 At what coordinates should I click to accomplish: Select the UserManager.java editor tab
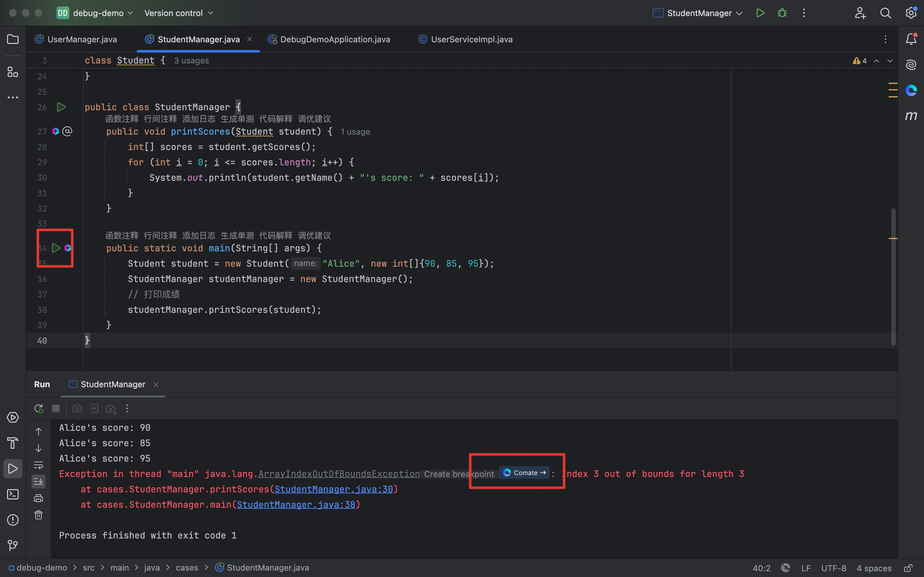pyautogui.click(x=82, y=39)
